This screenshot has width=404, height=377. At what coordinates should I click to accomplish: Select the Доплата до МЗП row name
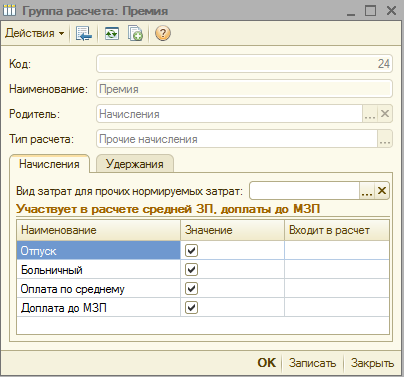pyautogui.click(x=98, y=307)
